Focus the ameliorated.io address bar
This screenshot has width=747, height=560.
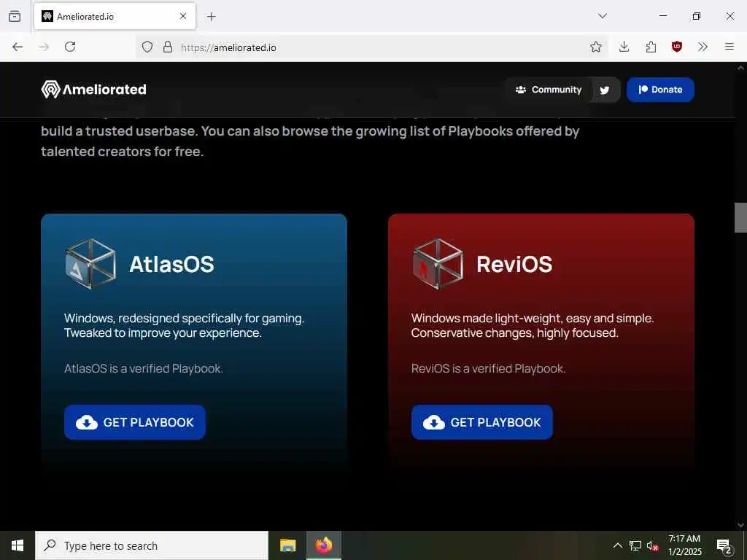coord(371,47)
